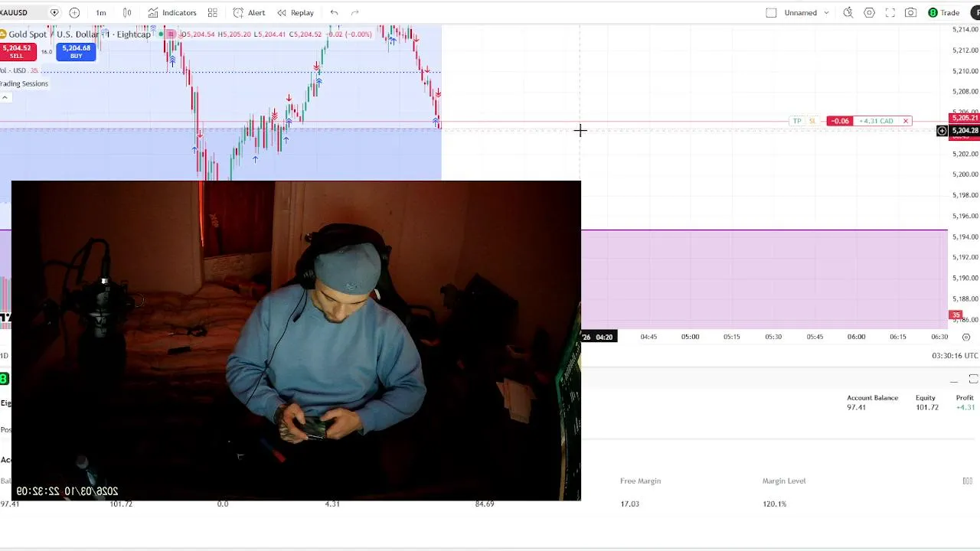Take a chart snapshot with camera icon
This screenshot has height=551, width=980.
[x=910, y=12]
